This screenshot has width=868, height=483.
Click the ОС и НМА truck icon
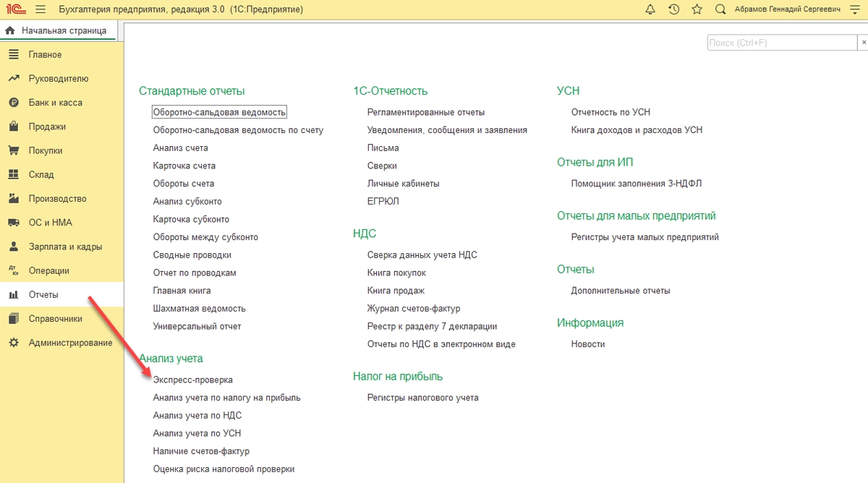click(x=13, y=223)
